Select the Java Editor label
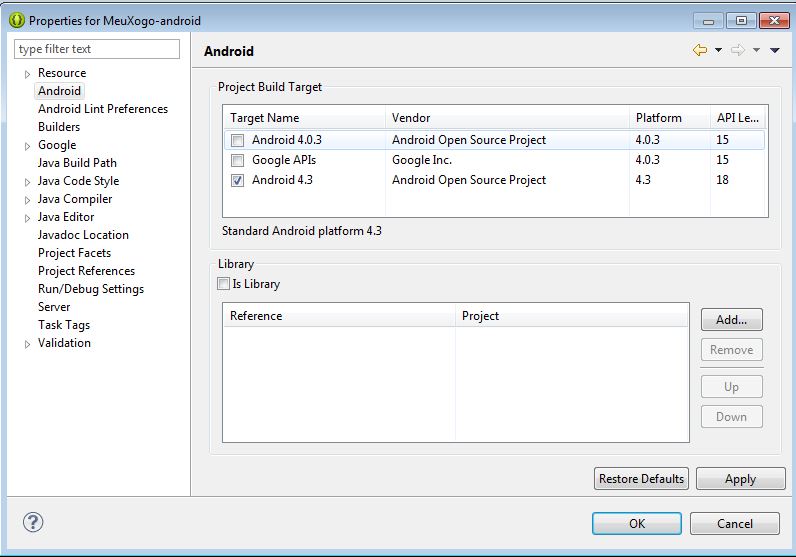 [x=66, y=217]
